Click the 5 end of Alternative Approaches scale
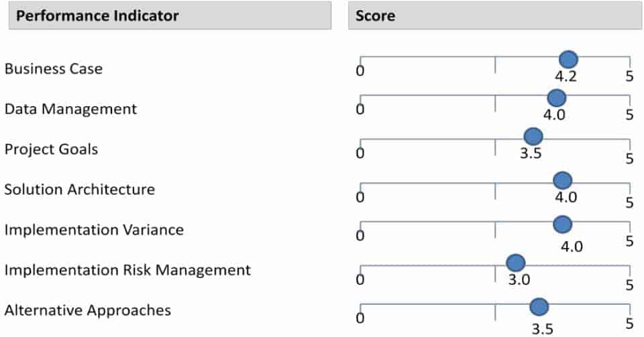The height and width of the screenshot is (337, 644). (x=630, y=324)
